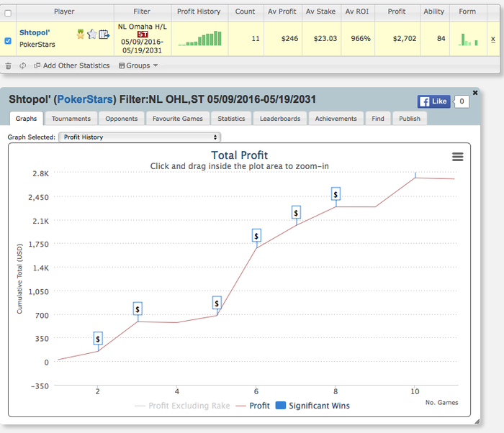504x433 pixels.
Task: Switch to the Favourite Games tab
Action: pyautogui.click(x=178, y=119)
